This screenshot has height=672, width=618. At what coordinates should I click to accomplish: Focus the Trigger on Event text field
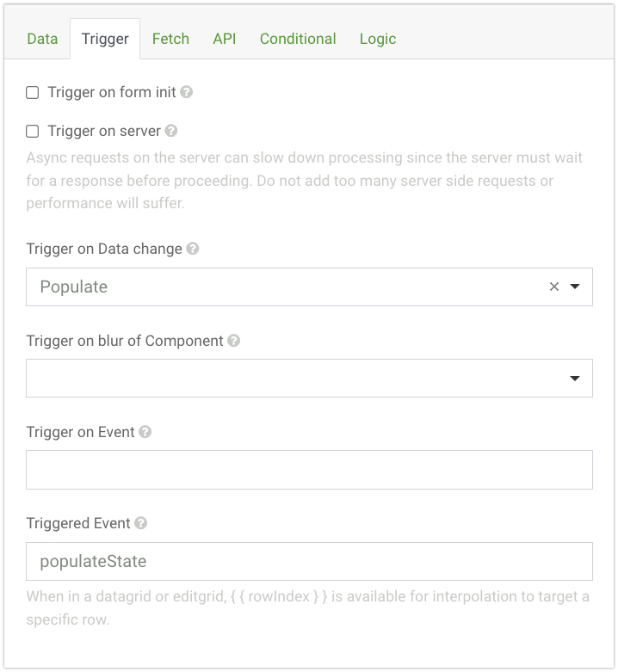pyautogui.click(x=309, y=470)
